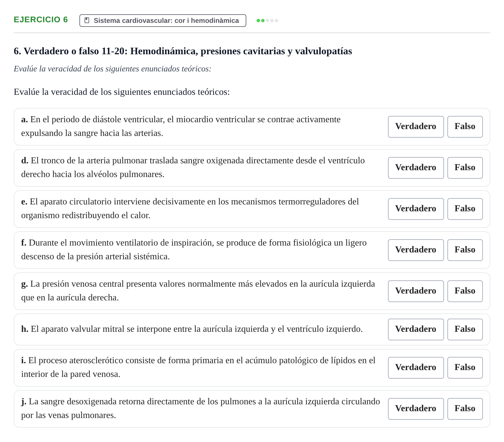Select Verdadero for thermoregulation statement e
Image resolution: width=504 pixels, height=442 pixels.
[416, 209]
